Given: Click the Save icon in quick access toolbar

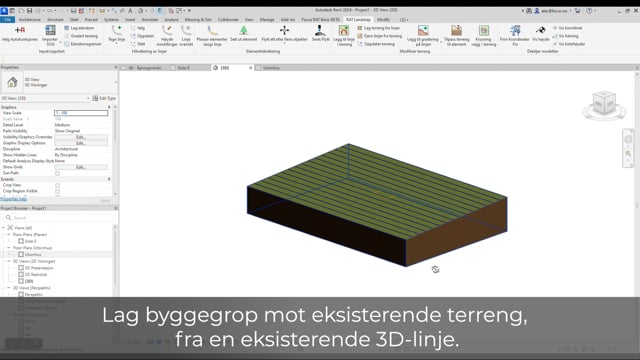Looking at the screenshot, I should coord(29,11).
